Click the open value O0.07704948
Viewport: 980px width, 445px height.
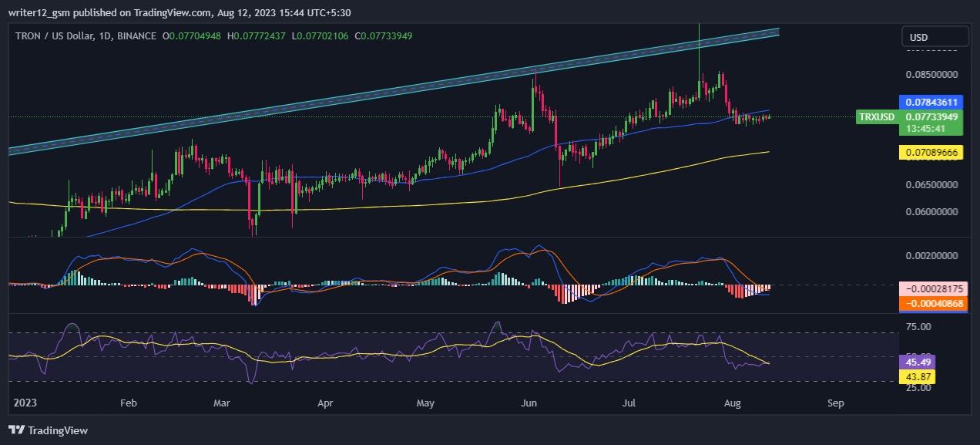192,36
